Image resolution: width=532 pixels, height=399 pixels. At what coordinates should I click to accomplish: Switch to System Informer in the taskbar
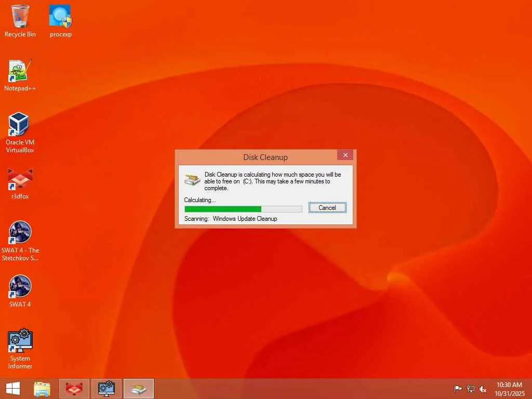[107, 389]
